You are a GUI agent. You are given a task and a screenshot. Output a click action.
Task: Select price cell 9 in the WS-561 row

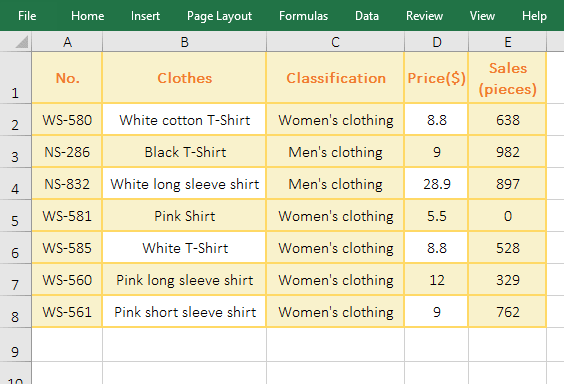(x=437, y=312)
